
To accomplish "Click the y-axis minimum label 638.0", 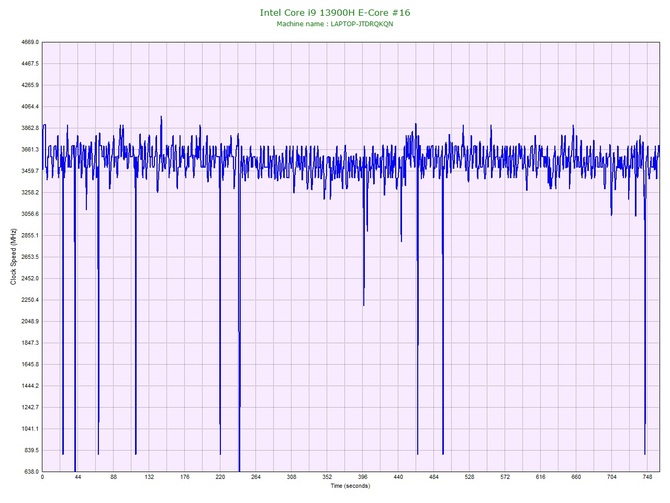I will (31, 472).
